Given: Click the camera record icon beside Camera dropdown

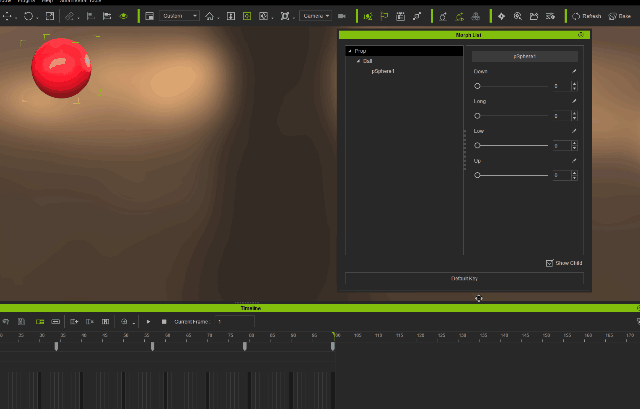Looking at the screenshot, I should coord(342,16).
